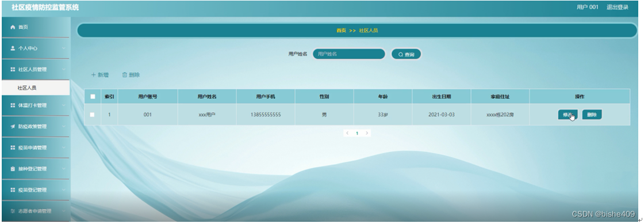Click the trash icon of 删除 toolbar action
Screen dimensions: 644x223
(x=125, y=75)
